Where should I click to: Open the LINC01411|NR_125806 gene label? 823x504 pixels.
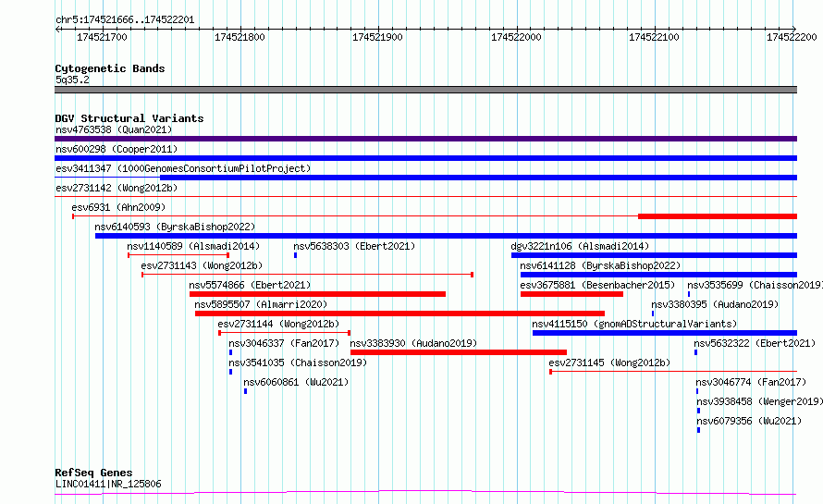coord(108,484)
